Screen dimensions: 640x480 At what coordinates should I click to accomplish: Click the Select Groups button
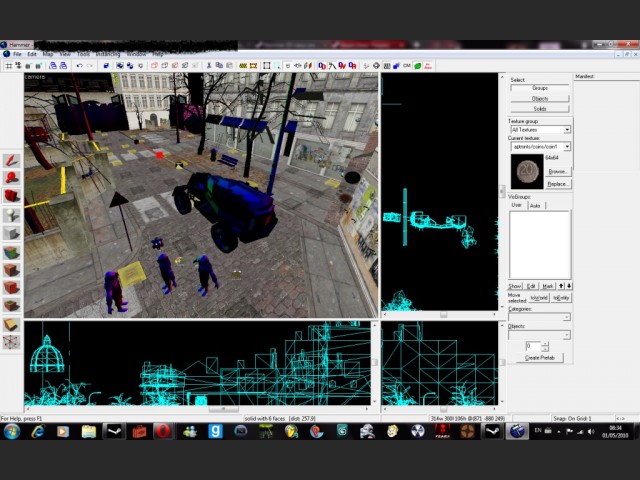click(x=540, y=88)
